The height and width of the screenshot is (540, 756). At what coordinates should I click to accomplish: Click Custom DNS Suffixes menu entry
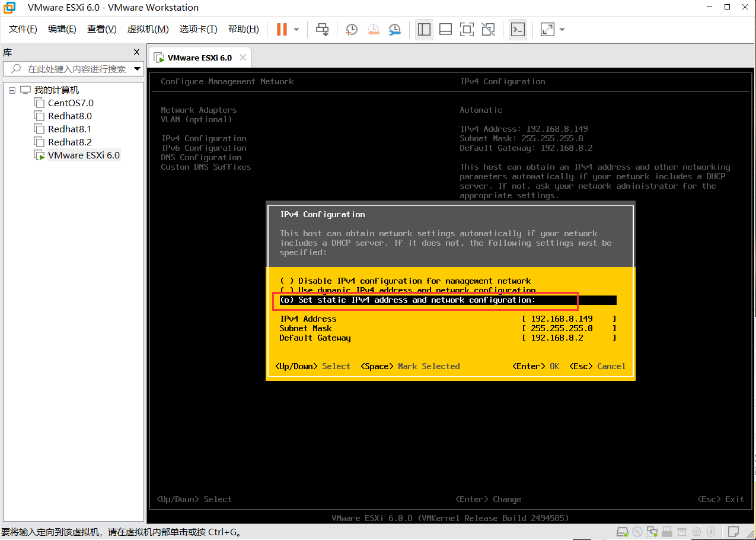click(x=206, y=167)
